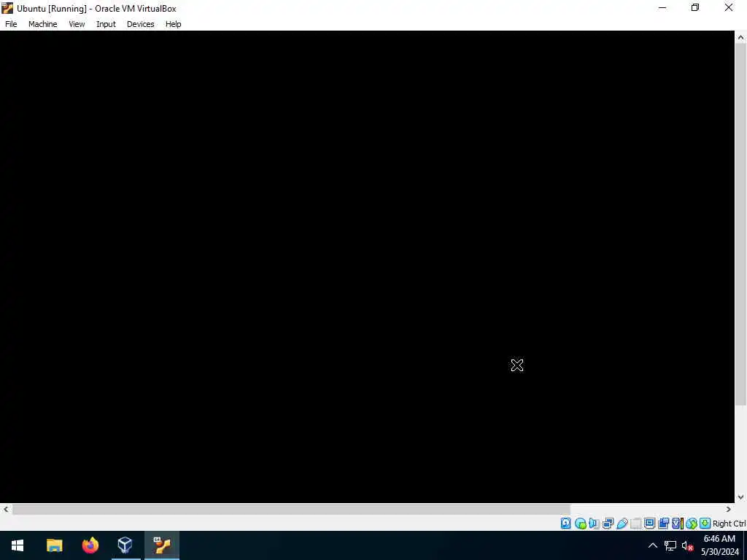Open the Help menu
This screenshot has height=560, width=747.
tap(174, 24)
